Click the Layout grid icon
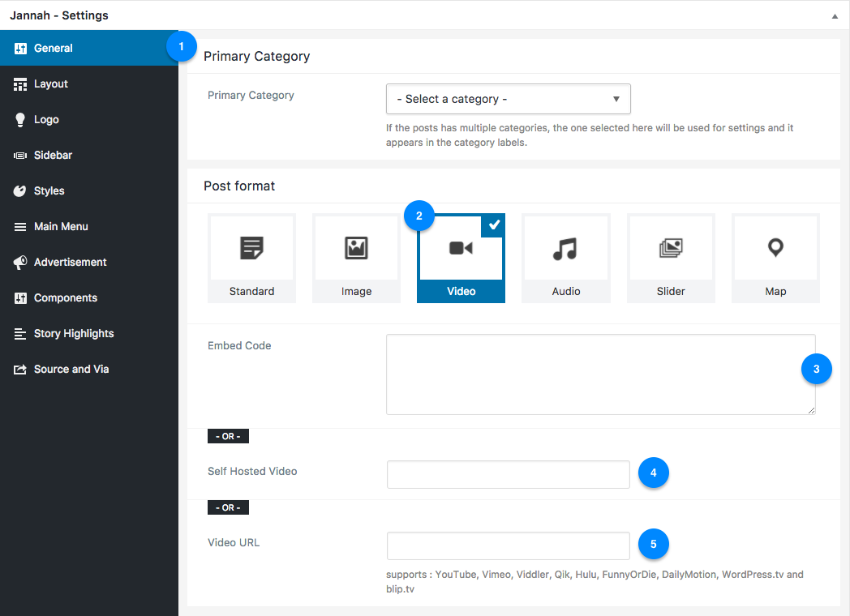Image resolution: width=850 pixels, height=616 pixels. pyautogui.click(x=20, y=84)
